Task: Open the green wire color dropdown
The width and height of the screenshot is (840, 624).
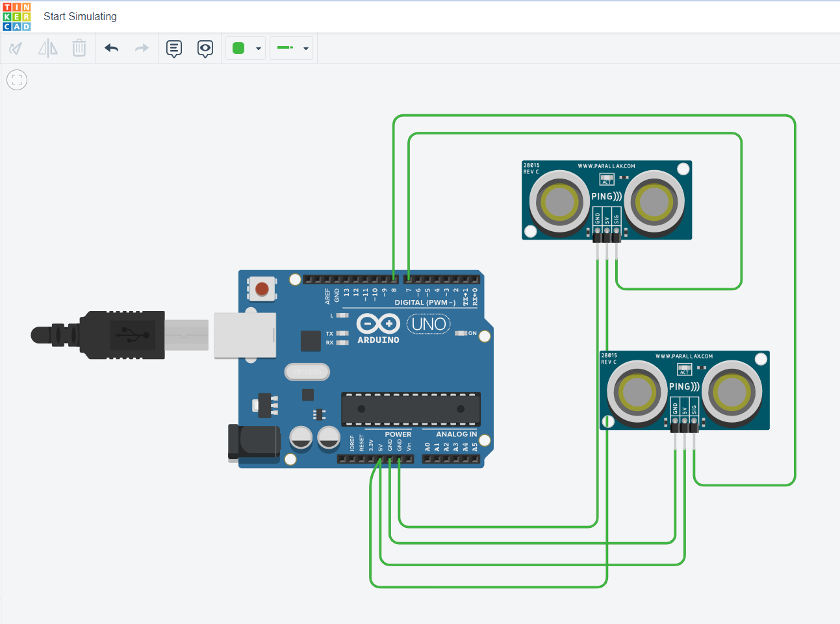Action: pos(246,48)
